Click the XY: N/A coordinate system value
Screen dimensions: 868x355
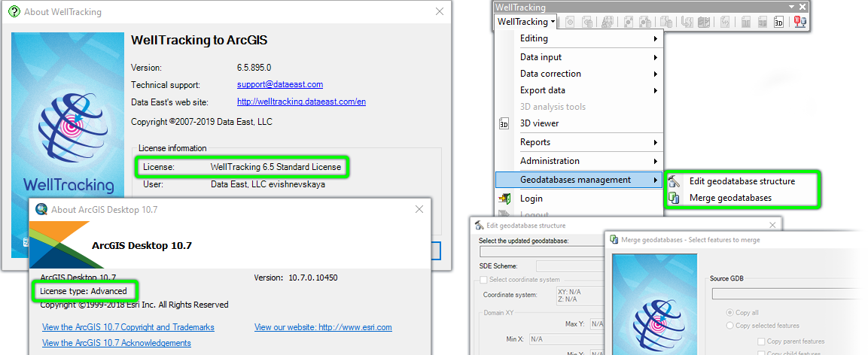pos(570,291)
